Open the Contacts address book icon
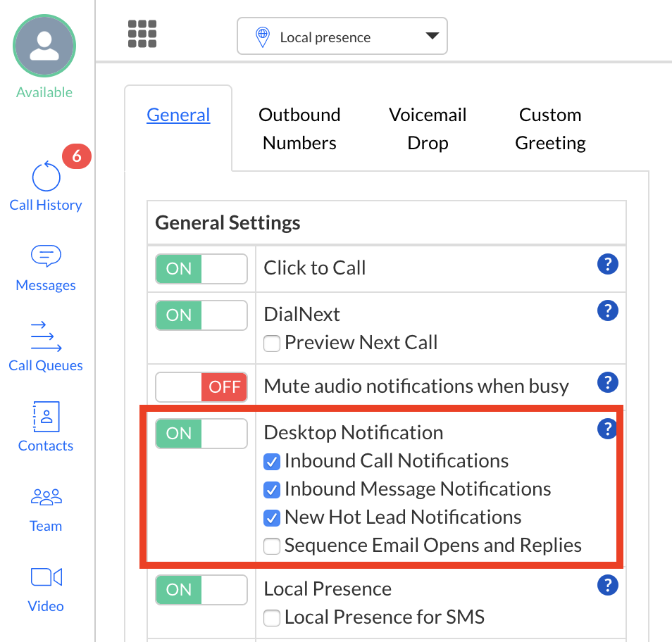Viewport: 672px width, 642px height. pyautogui.click(x=46, y=417)
